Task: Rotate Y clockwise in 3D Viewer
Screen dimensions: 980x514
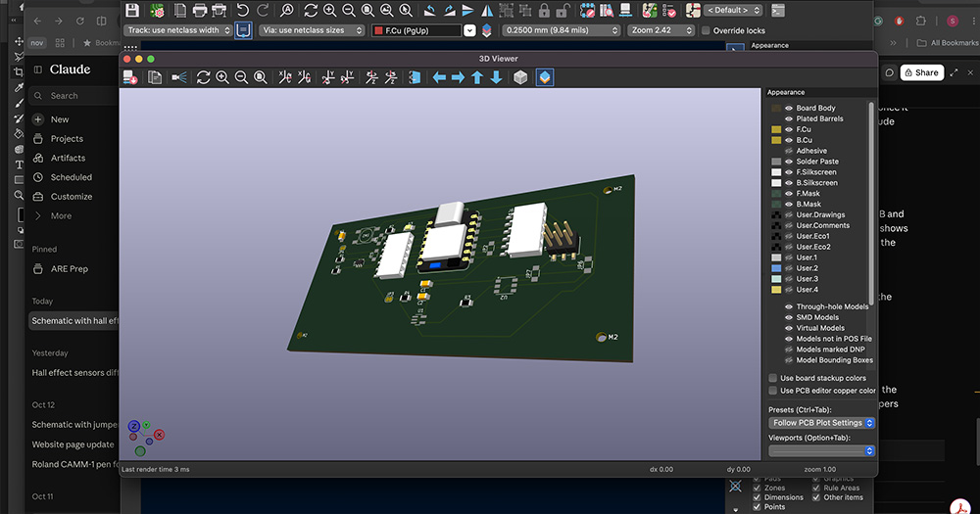Action: [x=328, y=77]
